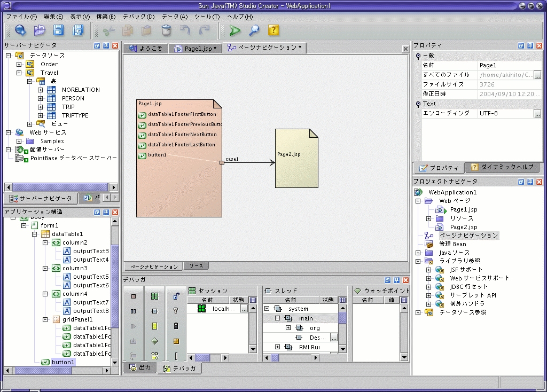Select PointBase データベースサーバー node
Image resolution: width=547 pixels, height=392 pixels.
click(x=73, y=158)
